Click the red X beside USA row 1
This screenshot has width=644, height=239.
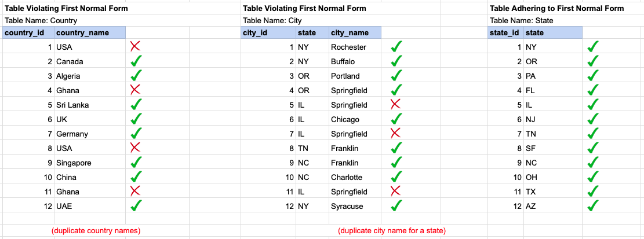(x=135, y=46)
